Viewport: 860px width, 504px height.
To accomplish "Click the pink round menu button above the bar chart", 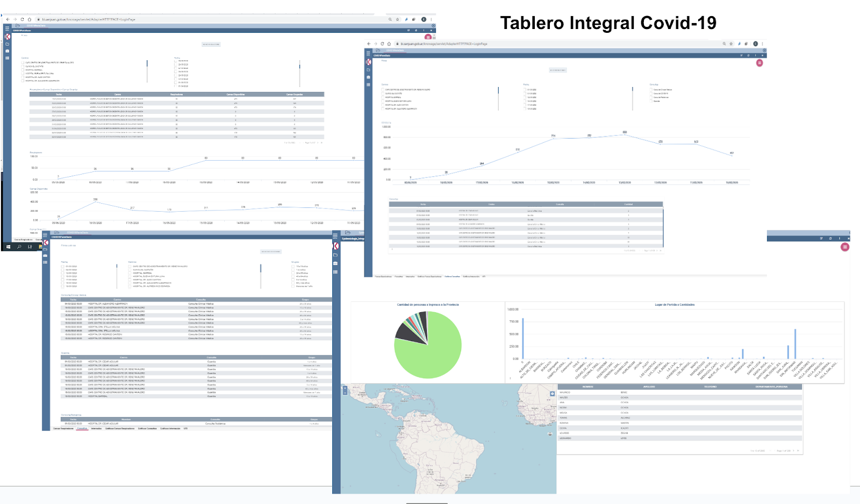I will 845,247.
